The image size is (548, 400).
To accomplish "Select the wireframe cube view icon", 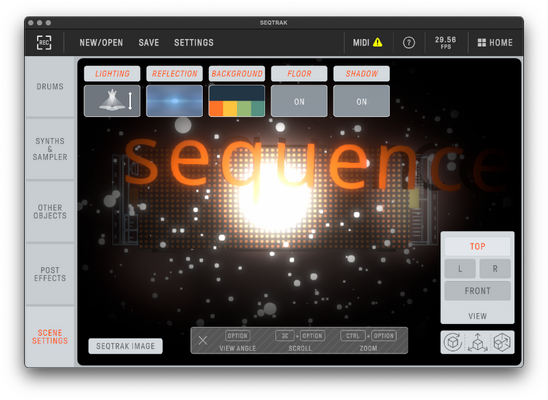I will coord(502,342).
